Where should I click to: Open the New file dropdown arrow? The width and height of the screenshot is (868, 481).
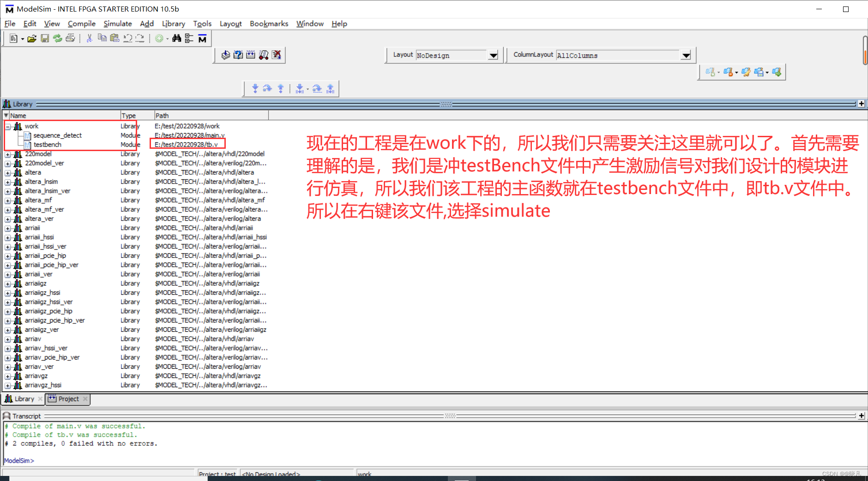[x=23, y=39]
